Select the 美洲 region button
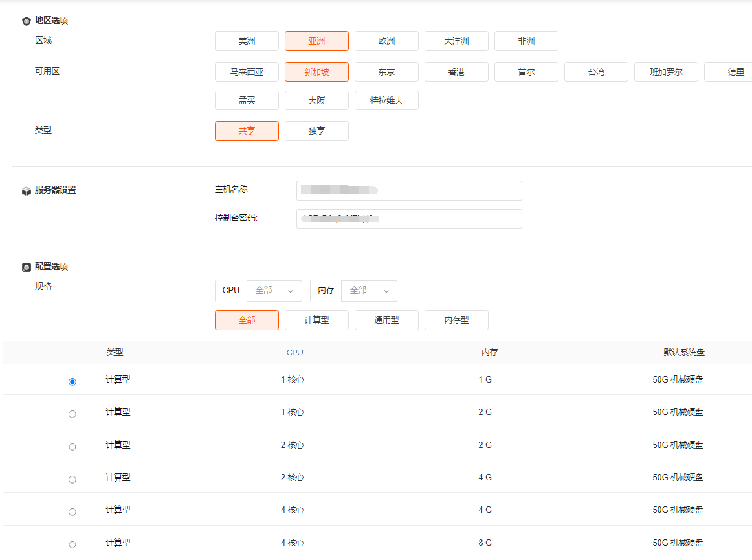Viewport: 752px width, 560px height. [247, 41]
